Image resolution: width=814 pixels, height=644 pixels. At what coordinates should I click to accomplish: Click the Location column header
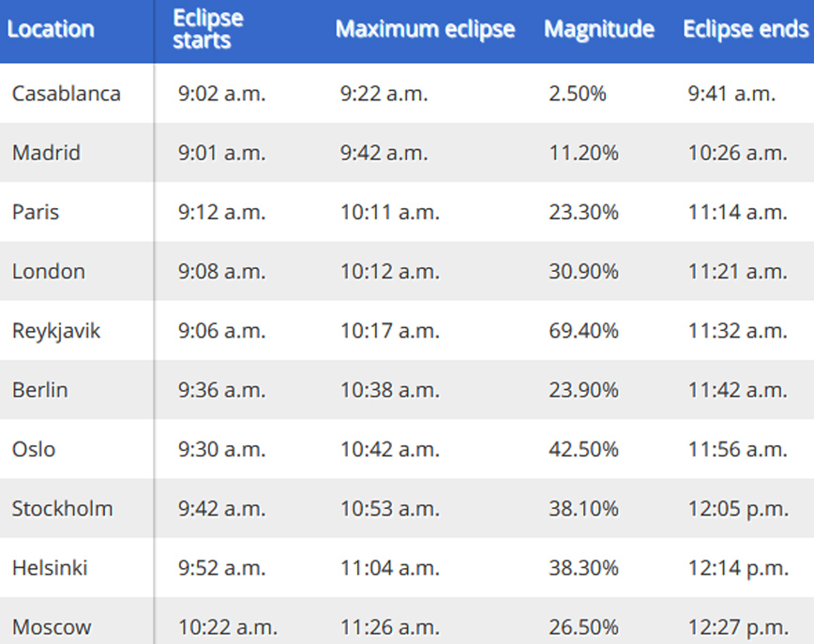[x=51, y=29]
